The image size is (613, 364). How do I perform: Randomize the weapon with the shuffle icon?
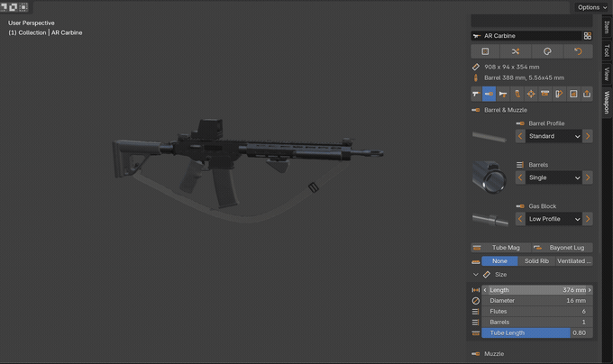click(516, 51)
